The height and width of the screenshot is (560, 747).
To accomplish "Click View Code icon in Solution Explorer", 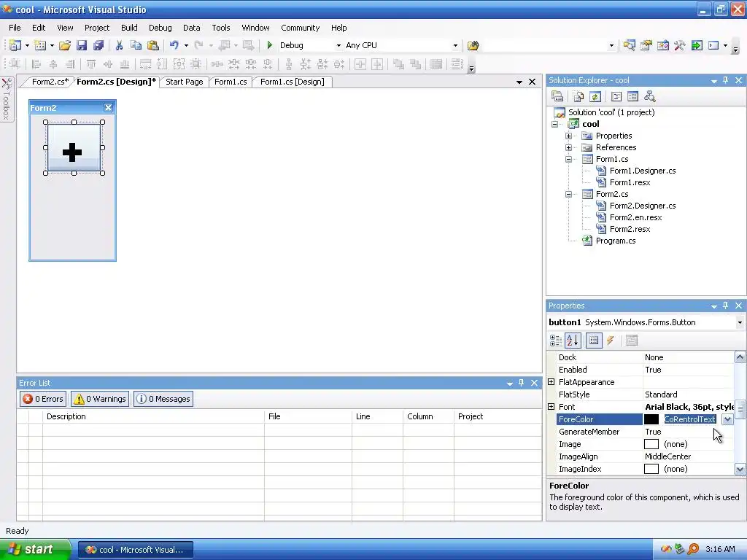I will [x=616, y=97].
